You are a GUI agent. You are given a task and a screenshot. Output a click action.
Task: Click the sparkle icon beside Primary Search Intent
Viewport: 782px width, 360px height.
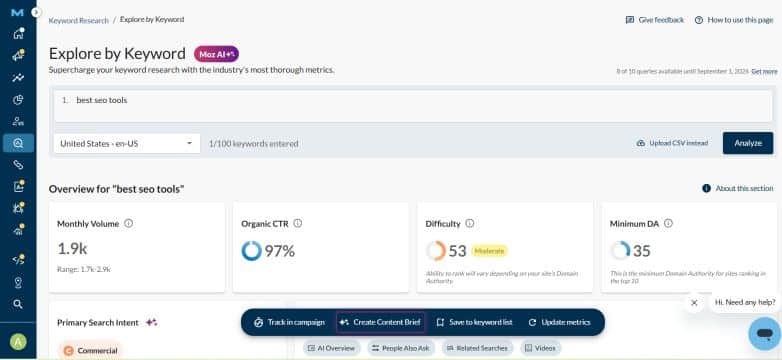pyautogui.click(x=151, y=323)
